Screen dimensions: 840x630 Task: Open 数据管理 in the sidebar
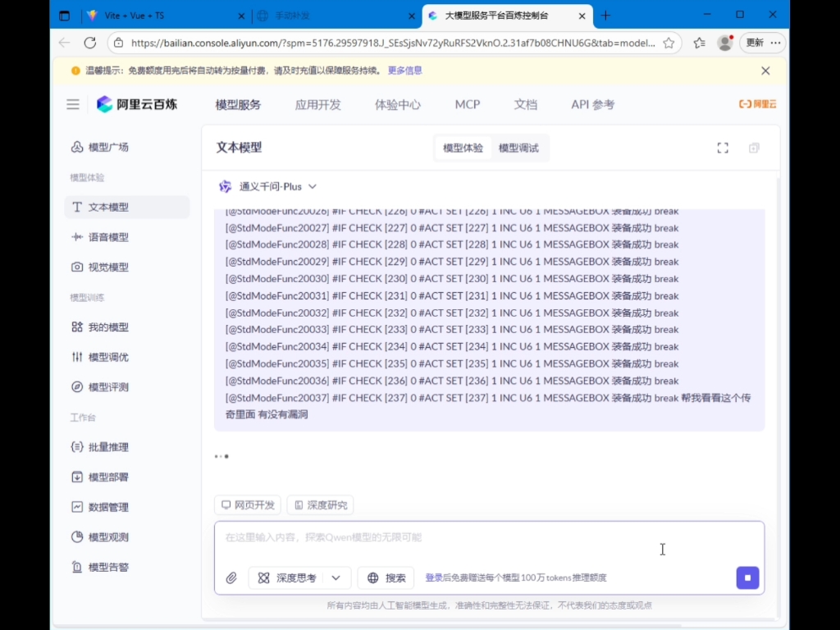100,507
